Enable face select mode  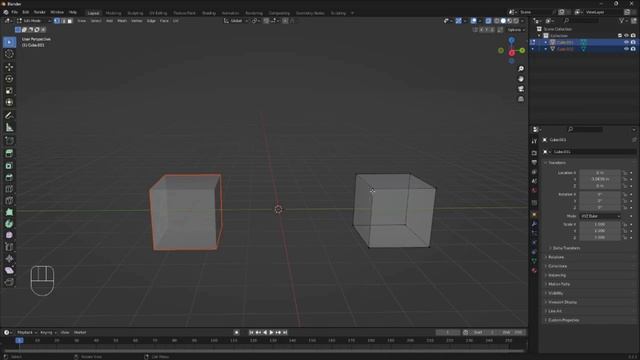69,21
